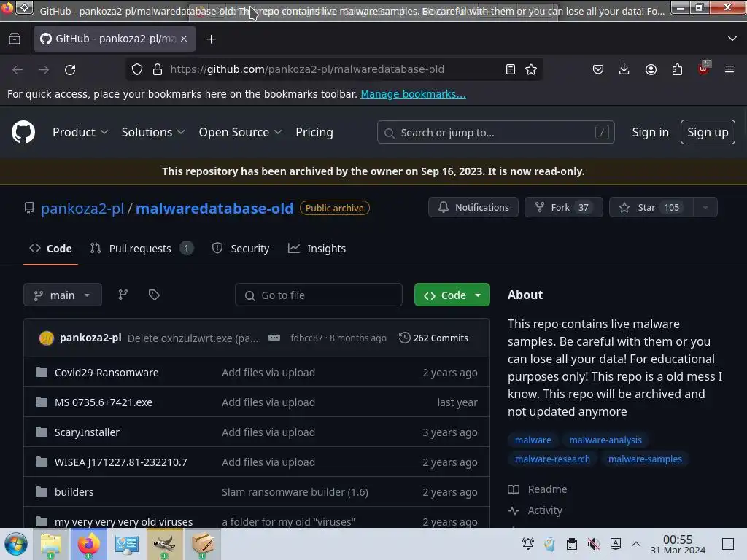
Task: Fork the repository with Fork button
Action: [564, 207]
